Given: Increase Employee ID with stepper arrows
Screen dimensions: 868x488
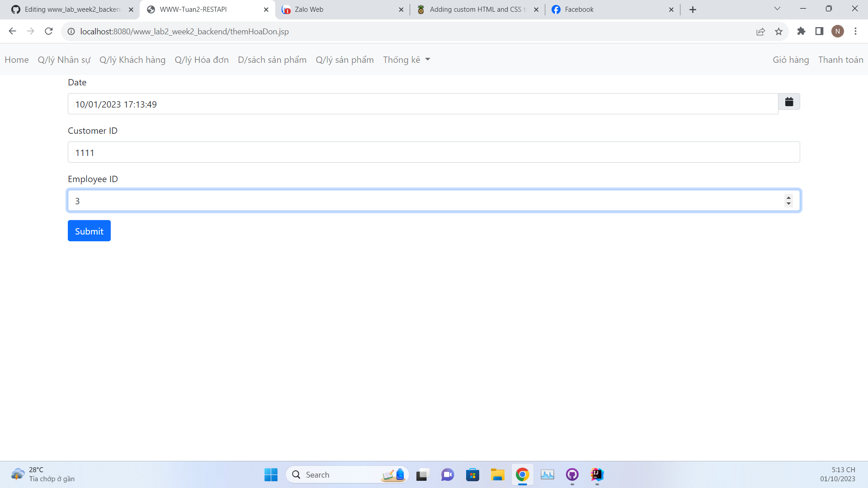Looking at the screenshot, I should pos(788,197).
